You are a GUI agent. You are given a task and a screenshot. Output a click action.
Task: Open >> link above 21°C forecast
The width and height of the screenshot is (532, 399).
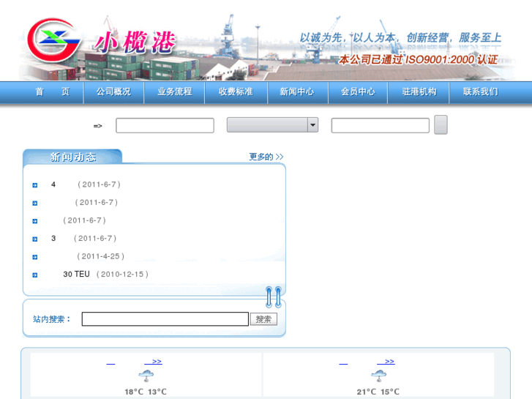tap(386, 362)
